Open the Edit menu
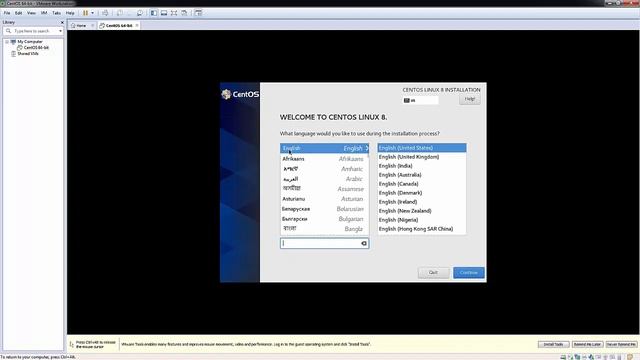 coord(19,13)
